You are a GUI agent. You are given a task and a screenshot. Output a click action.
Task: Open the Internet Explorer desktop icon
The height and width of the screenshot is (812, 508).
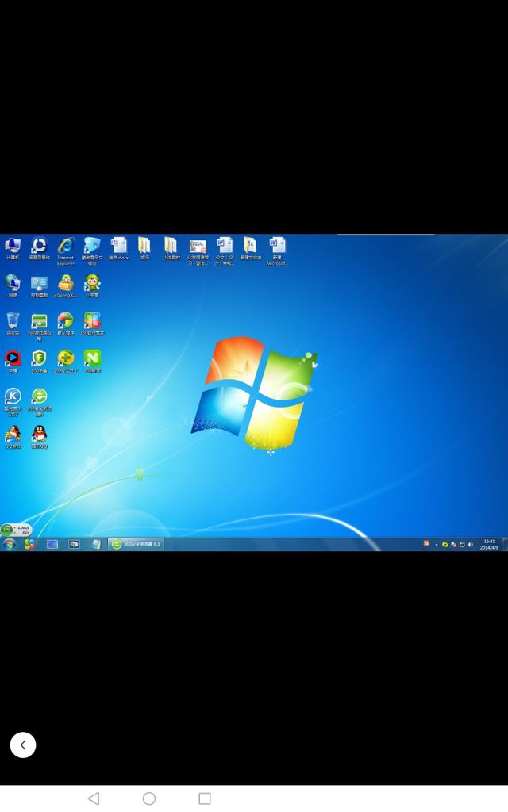65,246
